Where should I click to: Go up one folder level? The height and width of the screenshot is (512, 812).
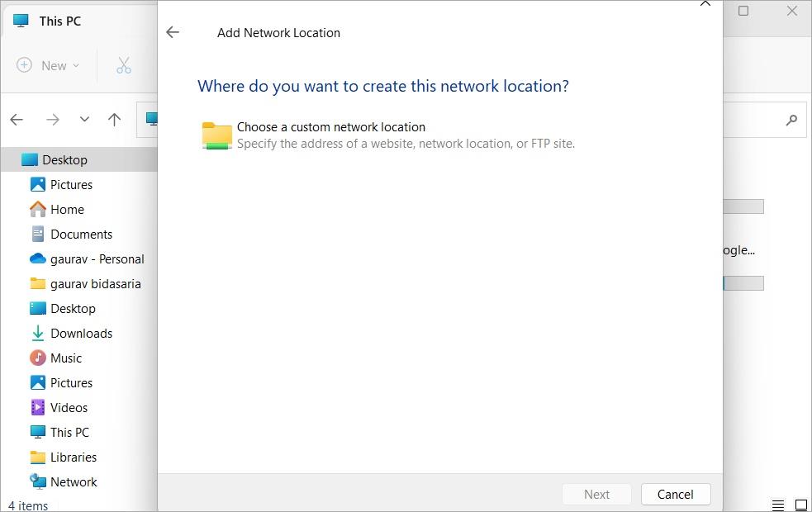click(x=115, y=120)
